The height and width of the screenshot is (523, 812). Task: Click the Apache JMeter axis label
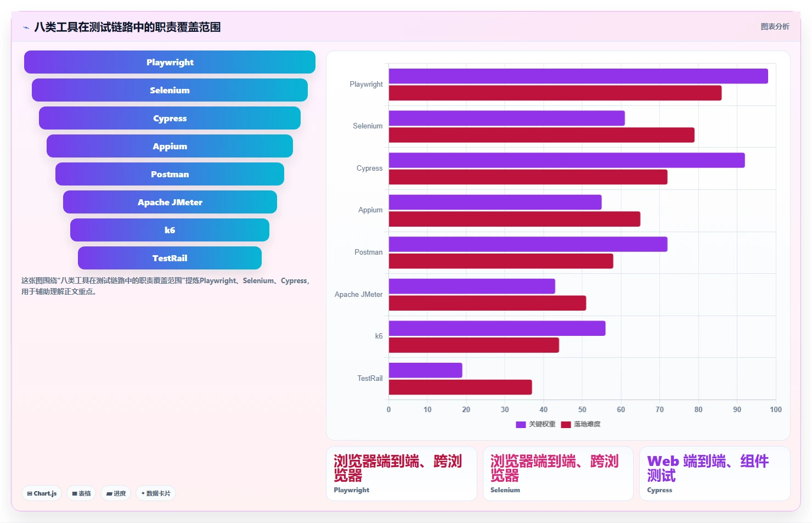(358, 295)
